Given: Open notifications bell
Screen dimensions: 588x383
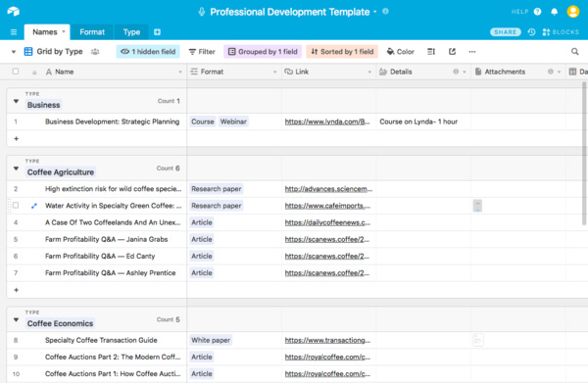Looking at the screenshot, I should tap(555, 12).
